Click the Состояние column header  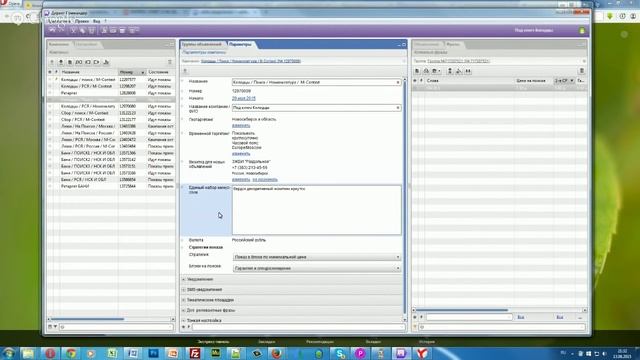click(x=158, y=72)
